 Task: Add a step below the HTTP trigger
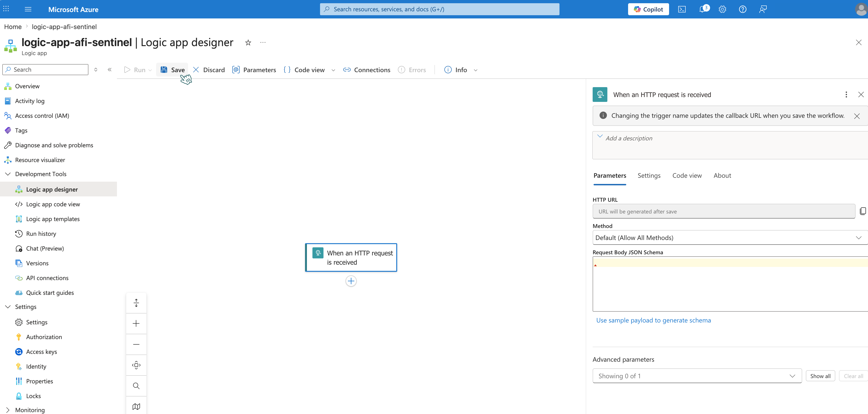[351, 281]
